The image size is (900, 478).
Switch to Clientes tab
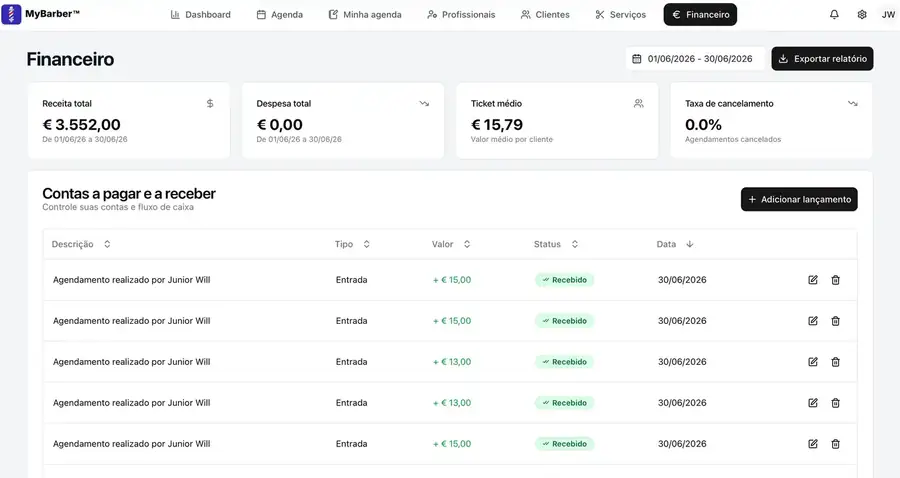click(545, 14)
